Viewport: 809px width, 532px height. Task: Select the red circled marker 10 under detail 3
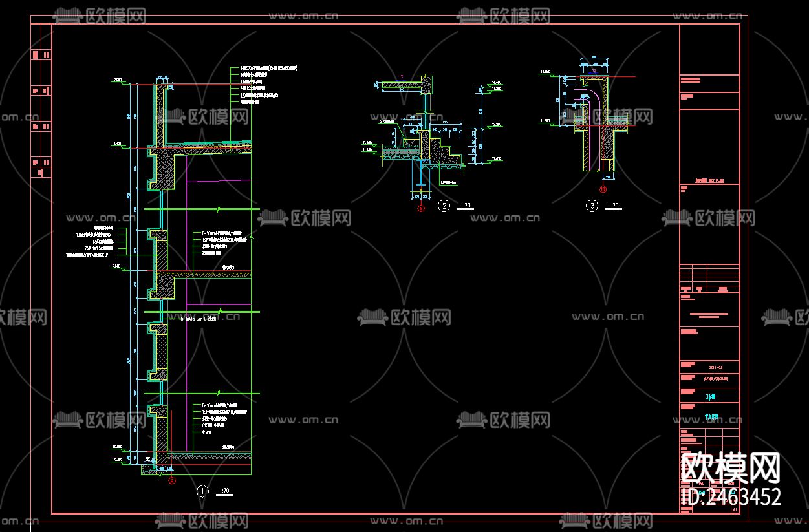point(603,189)
